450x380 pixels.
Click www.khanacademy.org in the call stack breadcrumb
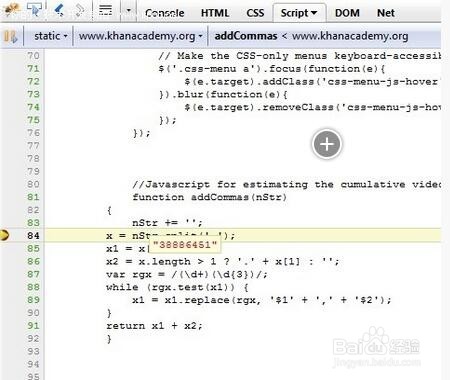click(x=350, y=36)
